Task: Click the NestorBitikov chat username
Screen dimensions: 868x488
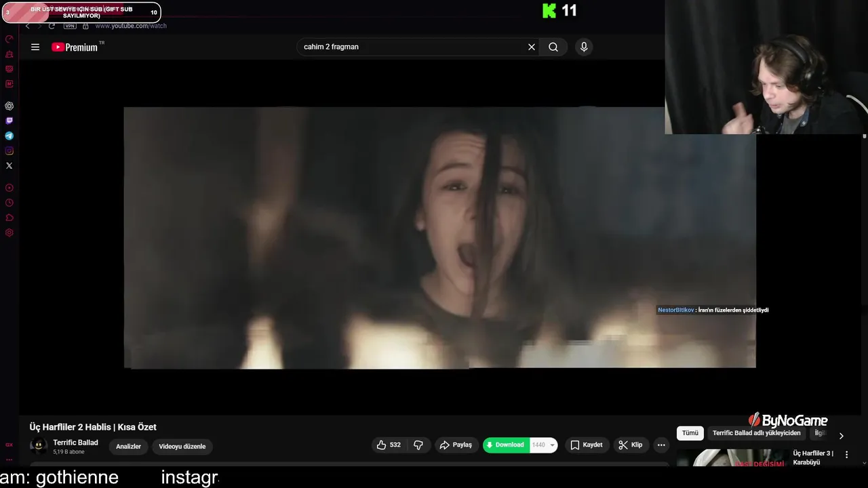Action: pyautogui.click(x=675, y=310)
